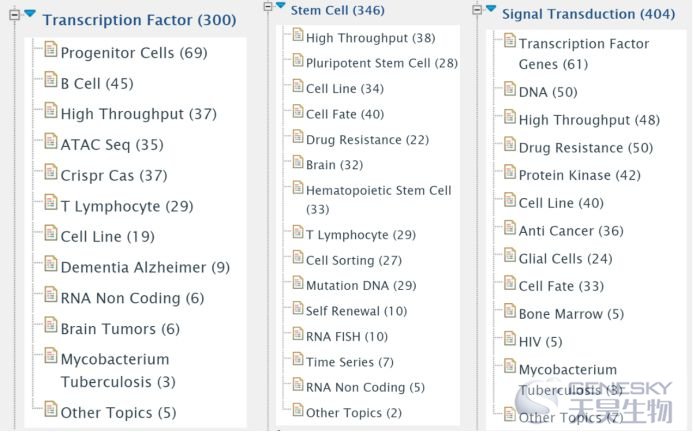The height and width of the screenshot is (432, 693).
Task: Select the Self Renewal (10) topic
Action: point(357,311)
